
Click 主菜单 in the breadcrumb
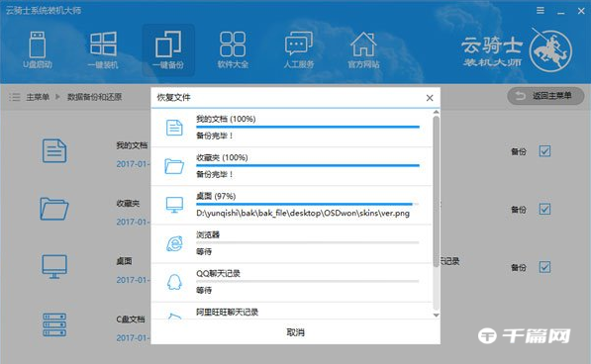point(38,97)
